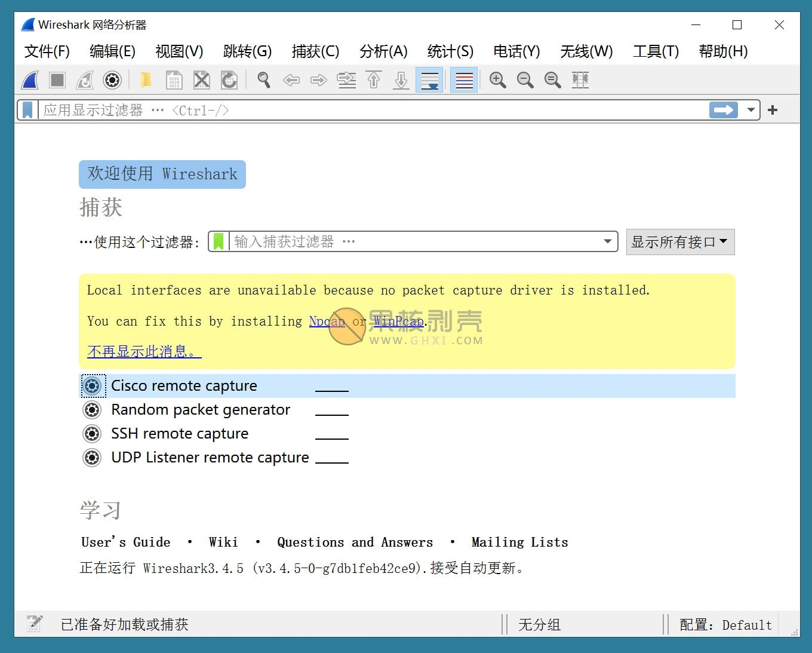Open settings gear for SSH remote capture
The height and width of the screenshot is (653, 812).
point(92,434)
